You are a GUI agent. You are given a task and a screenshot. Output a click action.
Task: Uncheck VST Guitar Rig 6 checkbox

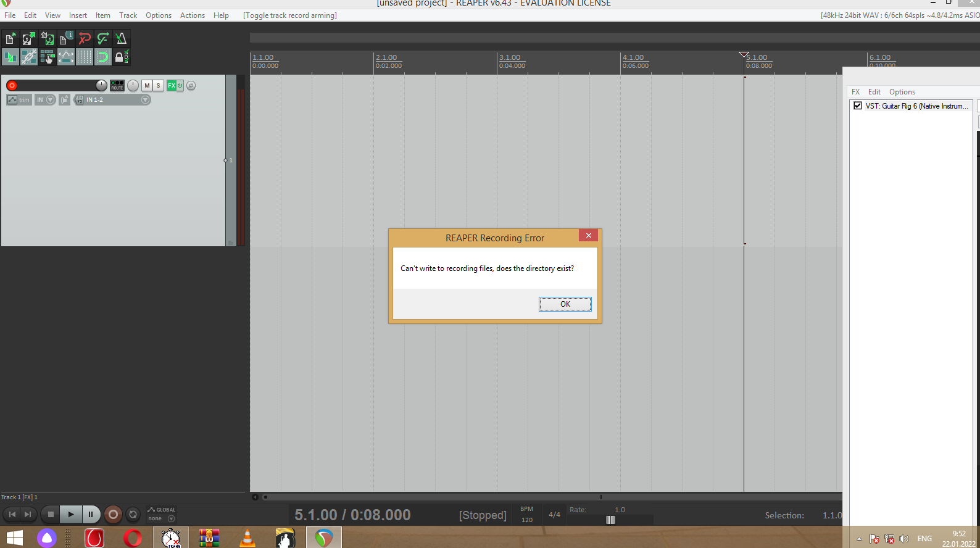[858, 106]
